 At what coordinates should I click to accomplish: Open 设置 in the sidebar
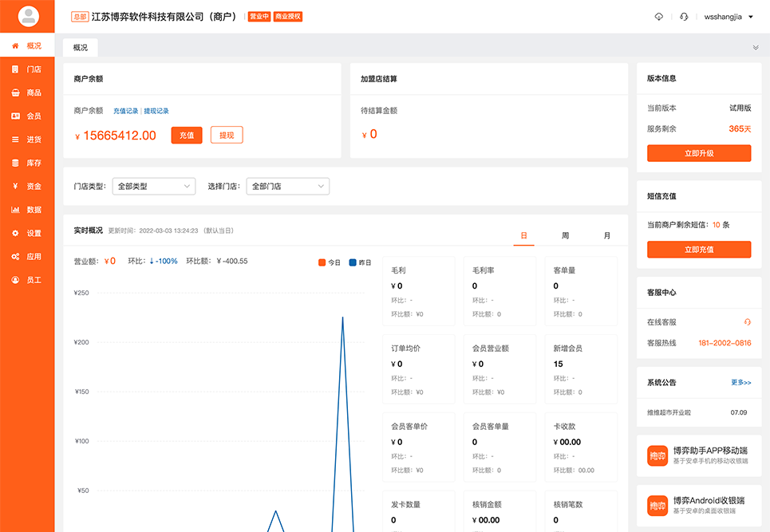27,233
